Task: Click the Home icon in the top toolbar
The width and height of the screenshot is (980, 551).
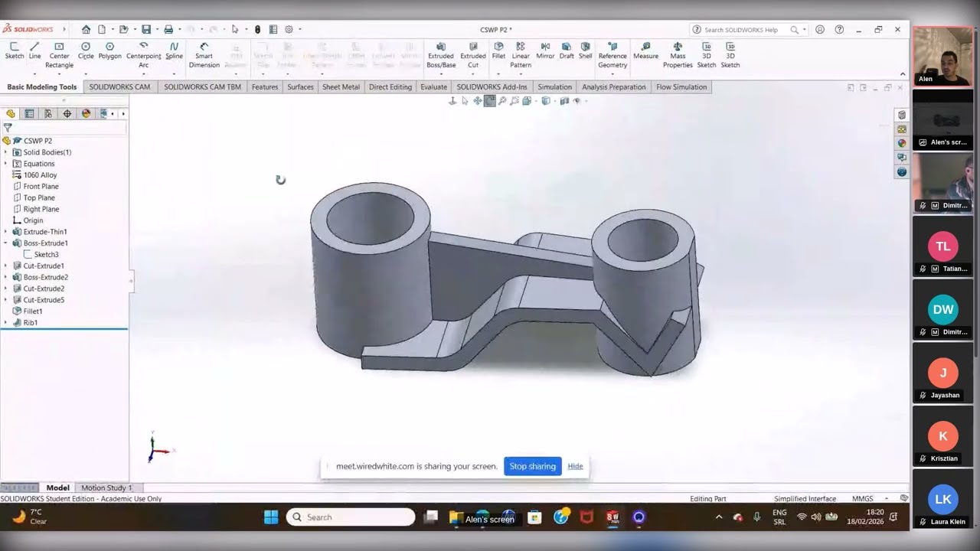Action: click(86, 30)
